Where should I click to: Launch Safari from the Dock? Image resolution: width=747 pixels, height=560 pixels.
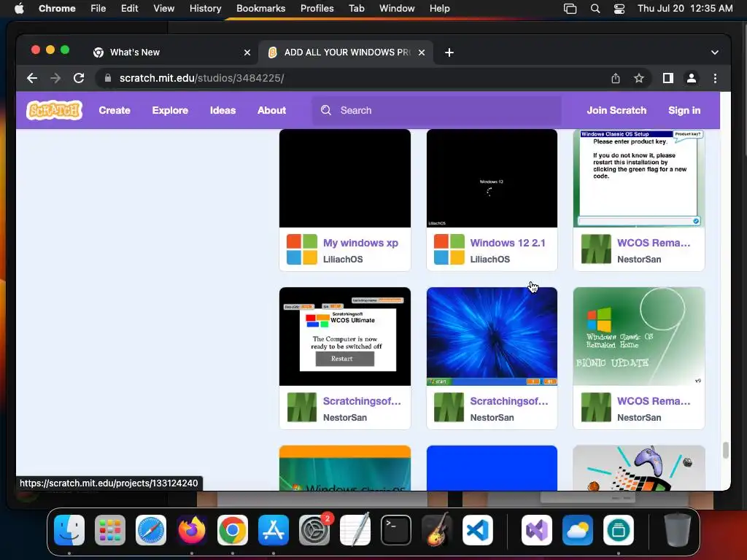[151, 530]
